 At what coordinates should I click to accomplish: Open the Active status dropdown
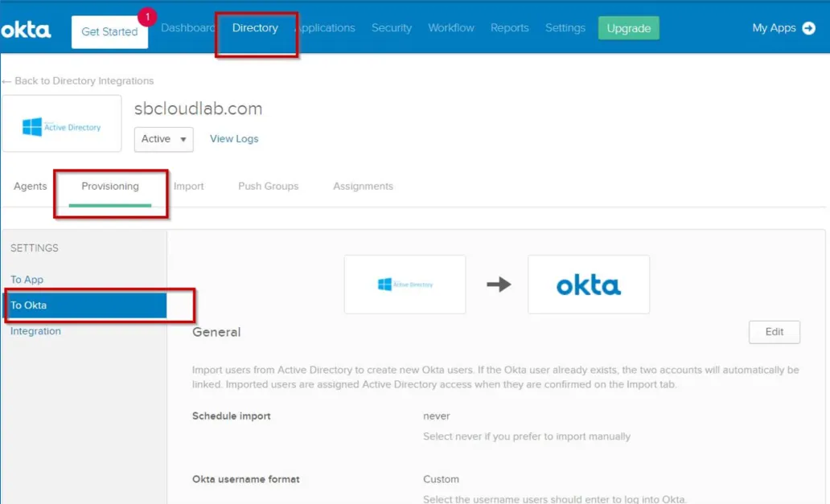163,139
